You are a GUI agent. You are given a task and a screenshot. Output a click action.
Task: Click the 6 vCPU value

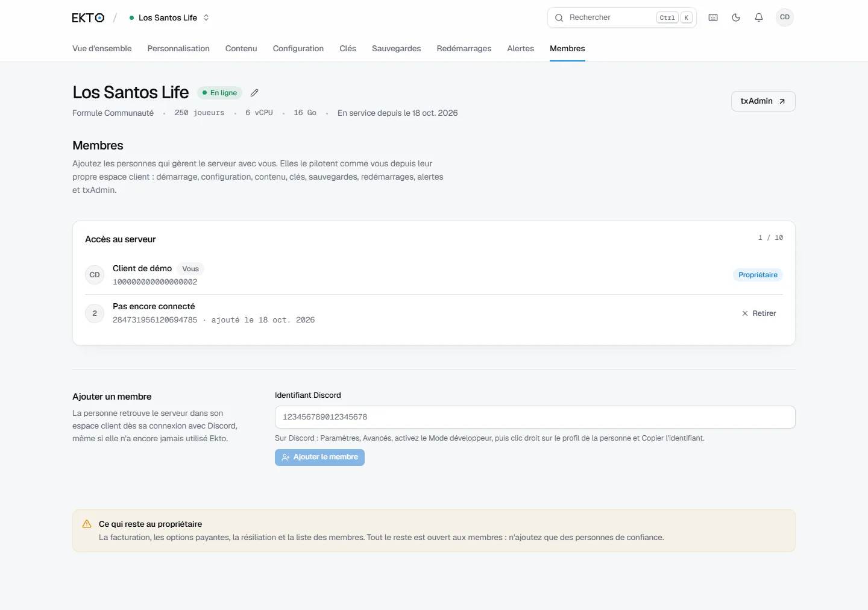(259, 113)
